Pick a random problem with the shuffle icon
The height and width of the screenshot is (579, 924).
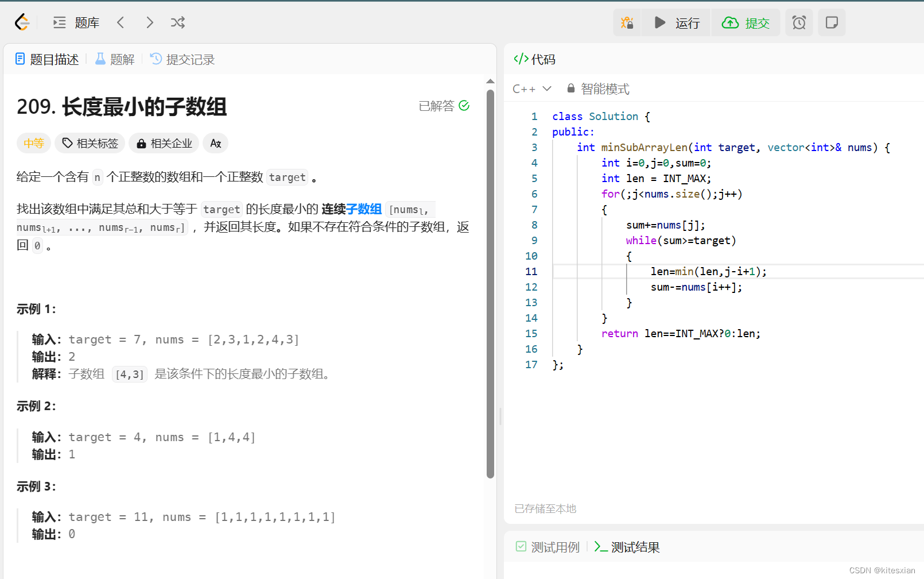[177, 22]
